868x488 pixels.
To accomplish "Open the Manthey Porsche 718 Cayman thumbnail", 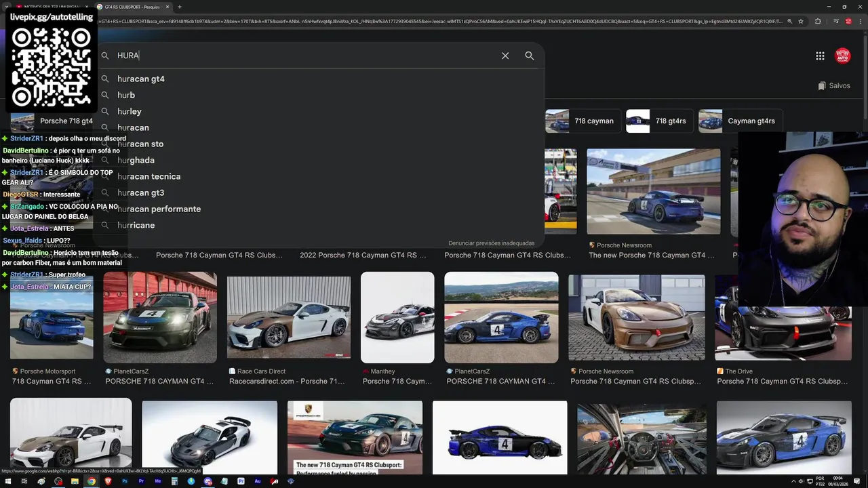I will (x=397, y=317).
